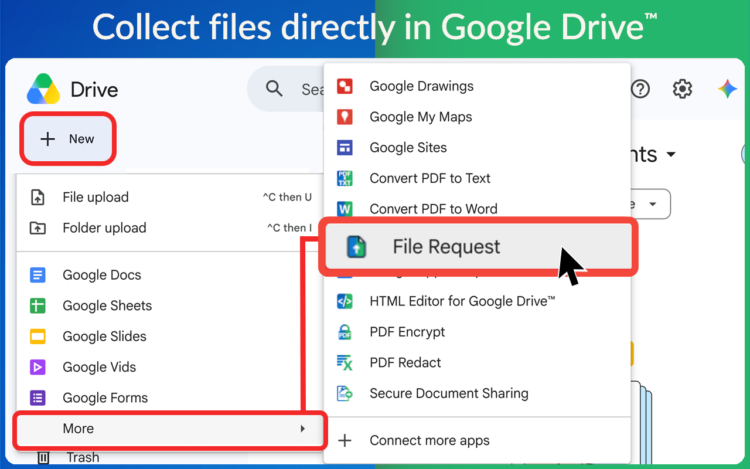Click the Secure Document Sharing icon

pyautogui.click(x=345, y=393)
